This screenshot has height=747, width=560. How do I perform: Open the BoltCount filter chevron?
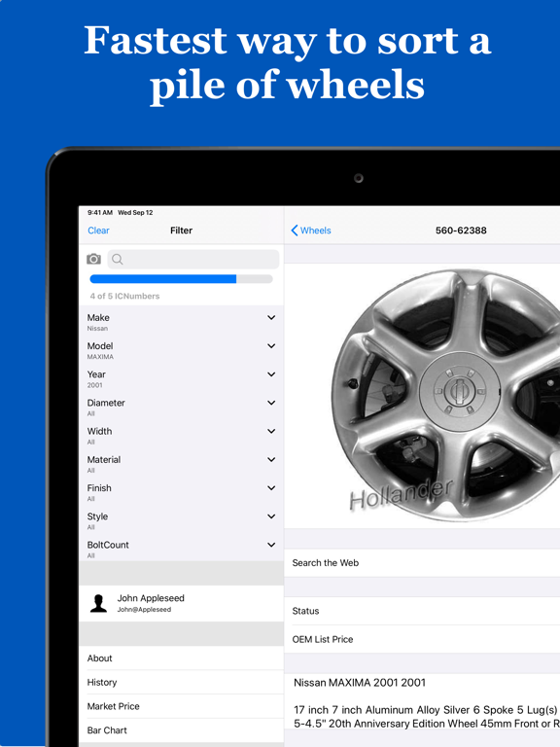coord(271,545)
